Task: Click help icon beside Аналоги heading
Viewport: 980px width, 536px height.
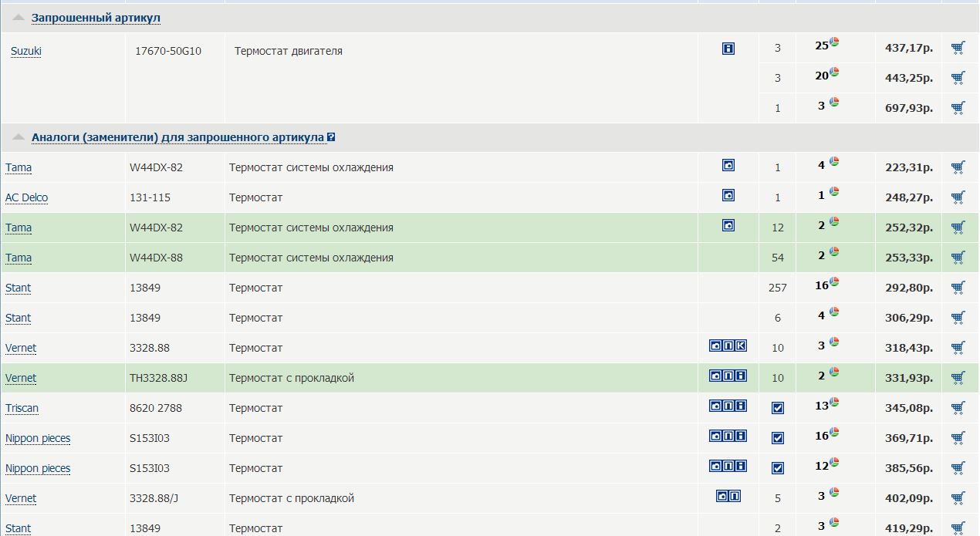Action: pyautogui.click(x=331, y=137)
